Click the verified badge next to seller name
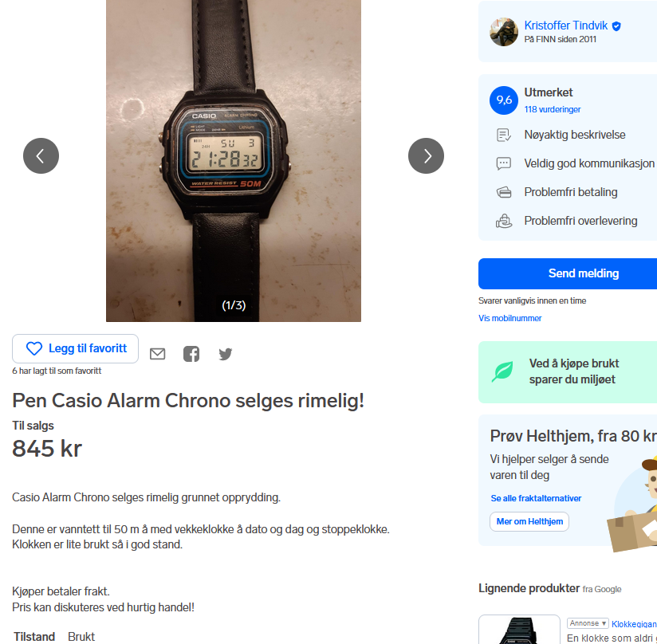 click(616, 26)
